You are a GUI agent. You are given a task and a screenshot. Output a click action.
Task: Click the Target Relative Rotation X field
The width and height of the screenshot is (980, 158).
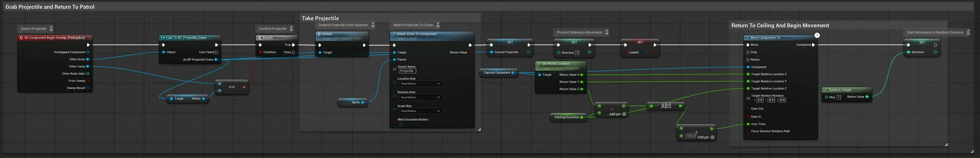[x=760, y=100]
